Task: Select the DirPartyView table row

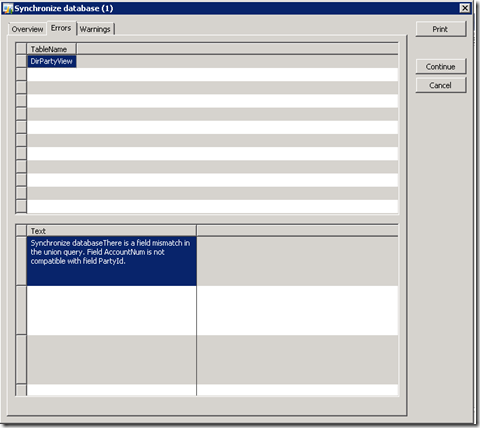Action: [x=52, y=61]
